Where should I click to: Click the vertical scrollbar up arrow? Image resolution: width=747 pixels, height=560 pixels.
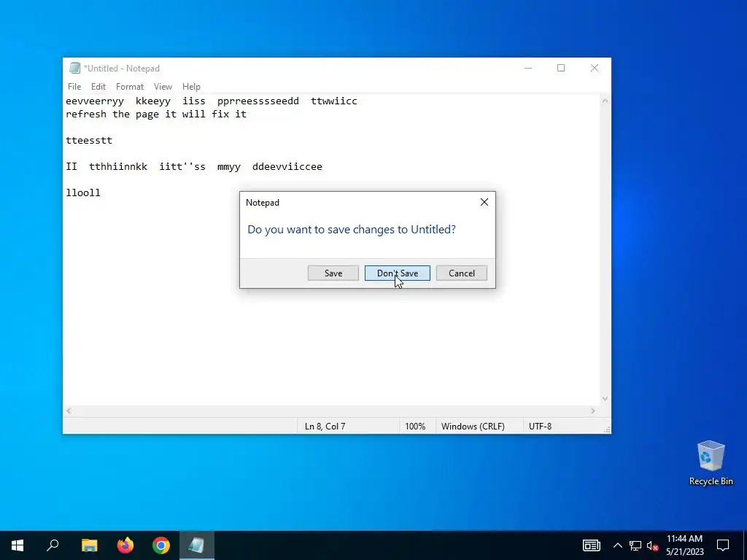(x=605, y=101)
